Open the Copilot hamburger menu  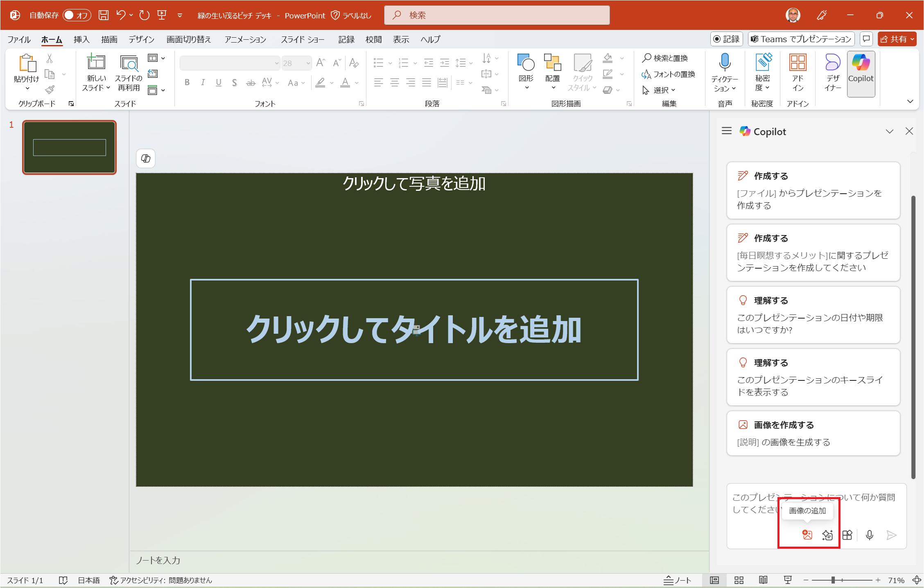pyautogui.click(x=727, y=131)
